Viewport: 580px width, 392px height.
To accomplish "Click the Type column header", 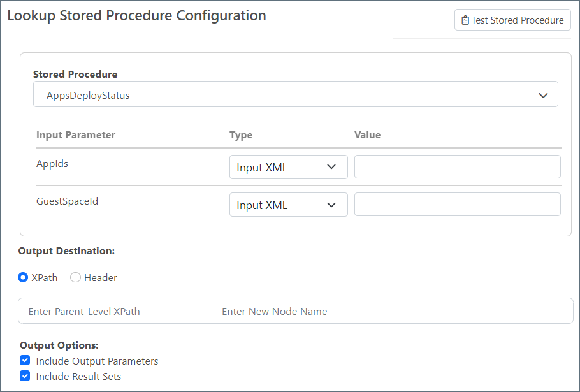I will [x=241, y=135].
